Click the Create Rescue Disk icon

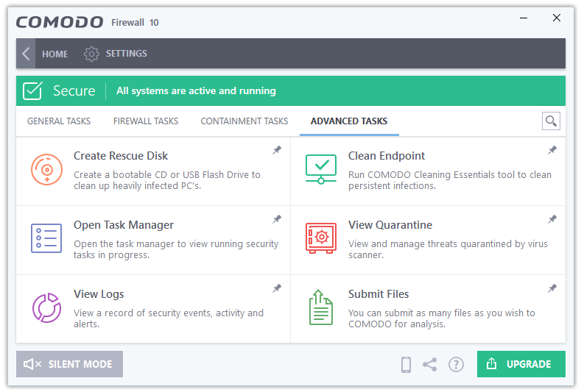click(x=46, y=170)
